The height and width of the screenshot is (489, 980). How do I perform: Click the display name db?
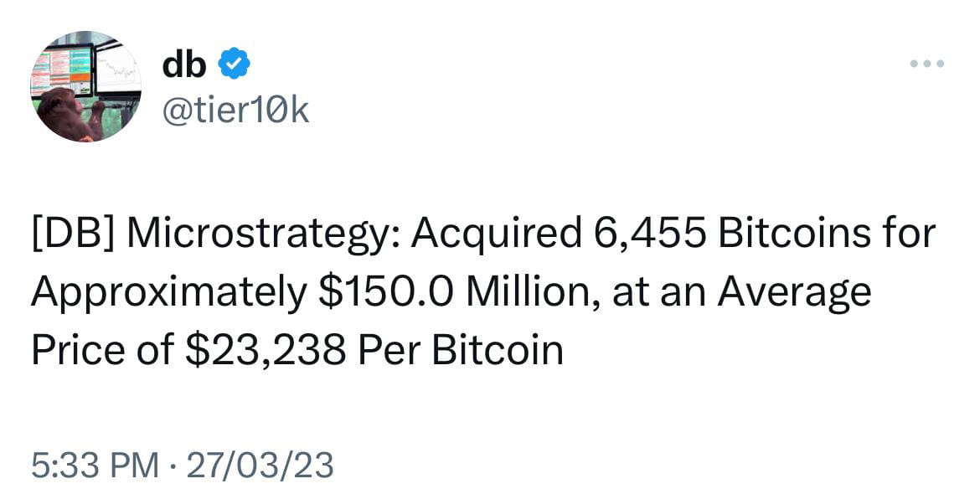pyautogui.click(x=186, y=63)
